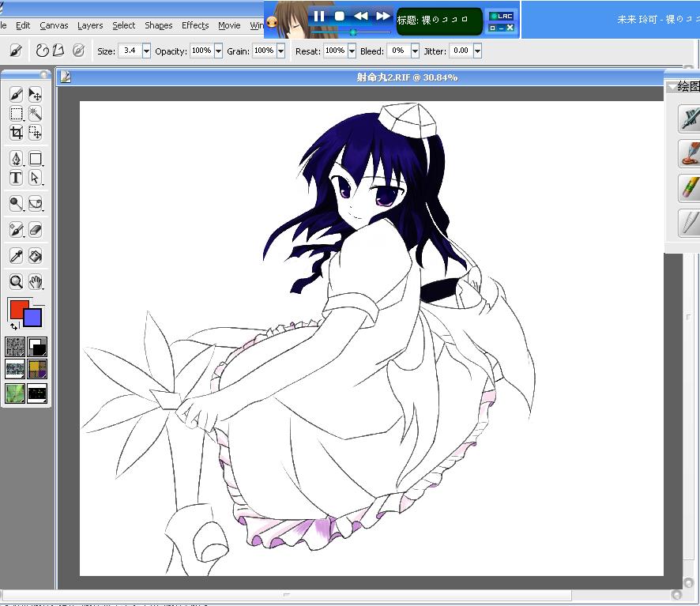Open the Effects menu

195,25
